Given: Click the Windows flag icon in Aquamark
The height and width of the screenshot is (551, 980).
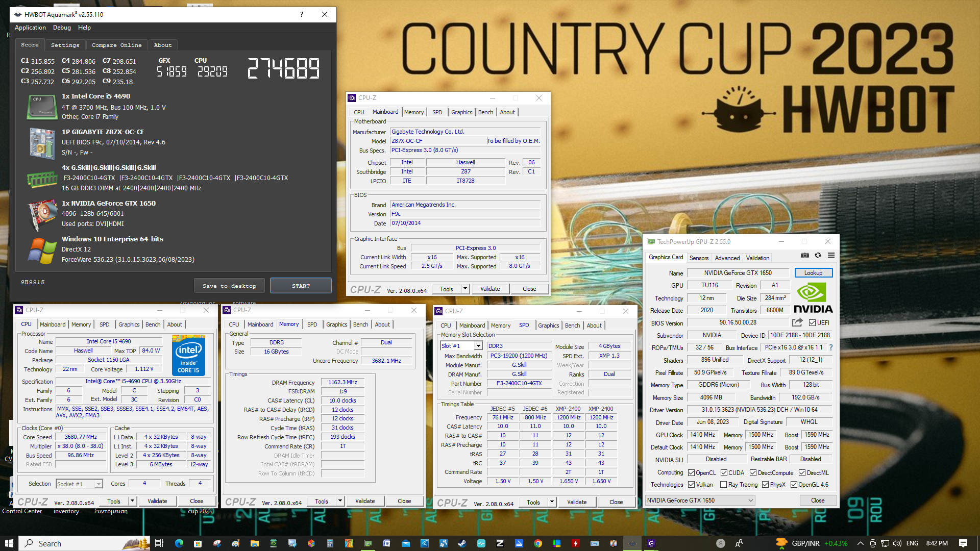Looking at the screenshot, I should pos(42,251).
